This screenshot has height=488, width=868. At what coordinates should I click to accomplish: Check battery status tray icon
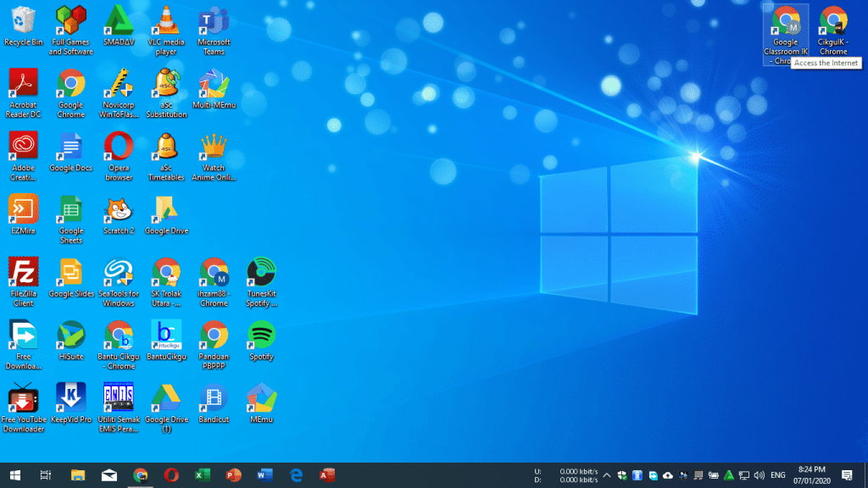[x=714, y=475]
